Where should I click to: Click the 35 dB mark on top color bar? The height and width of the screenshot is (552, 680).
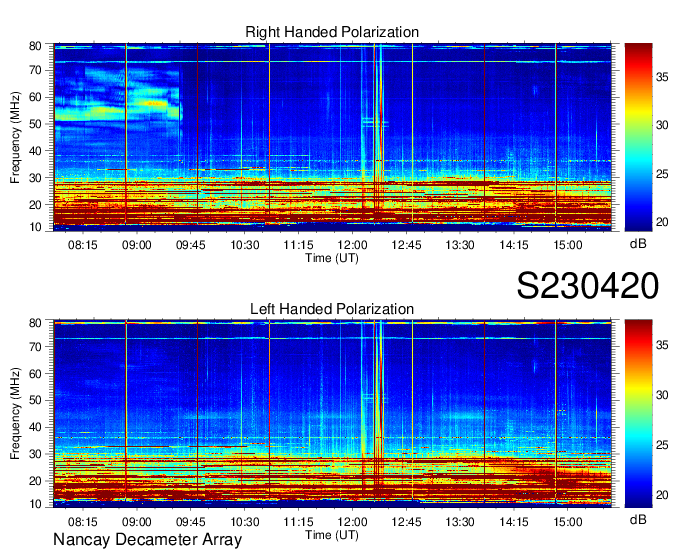click(662, 77)
